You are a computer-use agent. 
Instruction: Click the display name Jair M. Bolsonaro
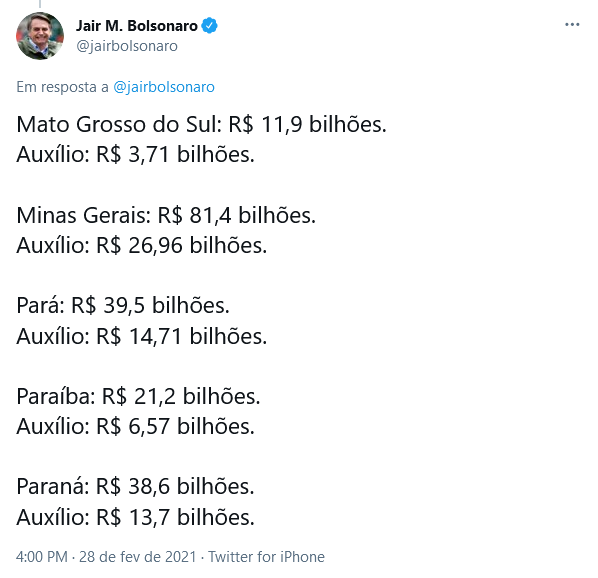click(x=137, y=26)
